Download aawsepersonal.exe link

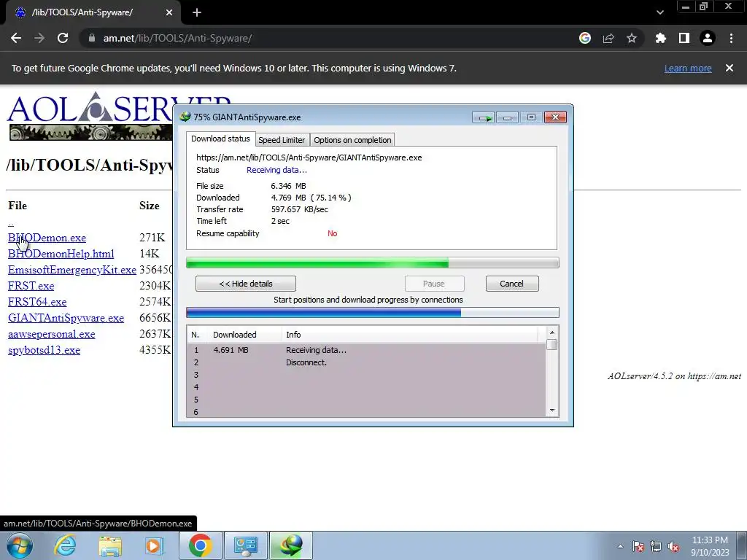[x=52, y=334]
